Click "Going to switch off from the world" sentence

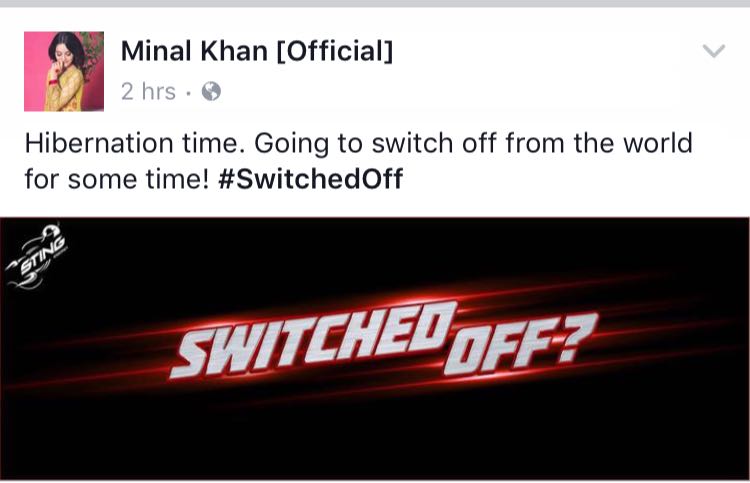(x=474, y=143)
